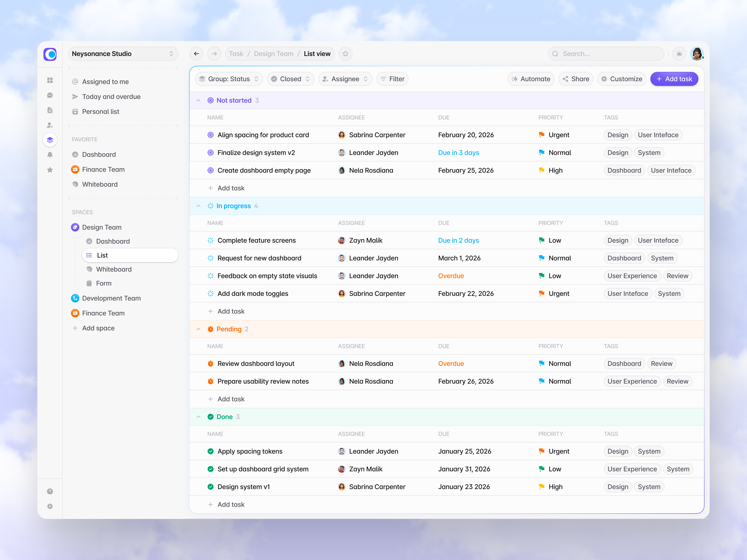Open the user profile avatar
The width and height of the screenshot is (747, 560).
(x=697, y=54)
